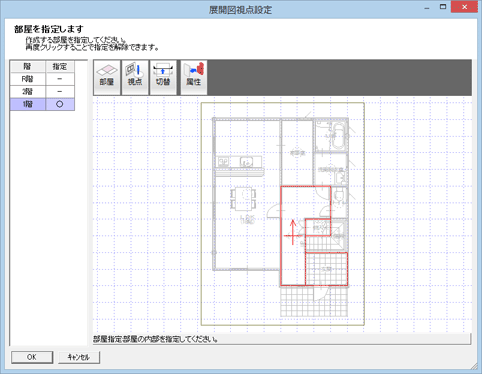Click the kitchen sink symbol in plan
482x374 pixels.
247,162
